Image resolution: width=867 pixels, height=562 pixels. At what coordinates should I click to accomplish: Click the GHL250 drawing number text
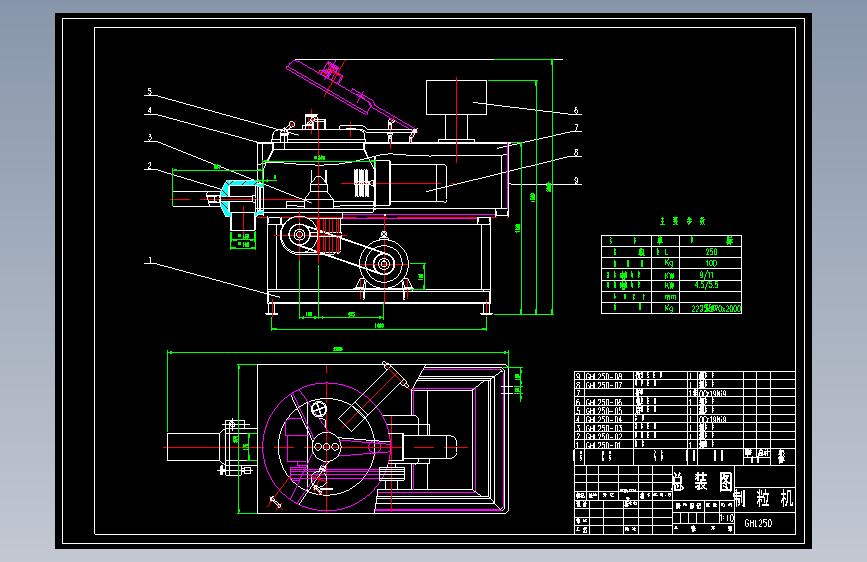(758, 523)
